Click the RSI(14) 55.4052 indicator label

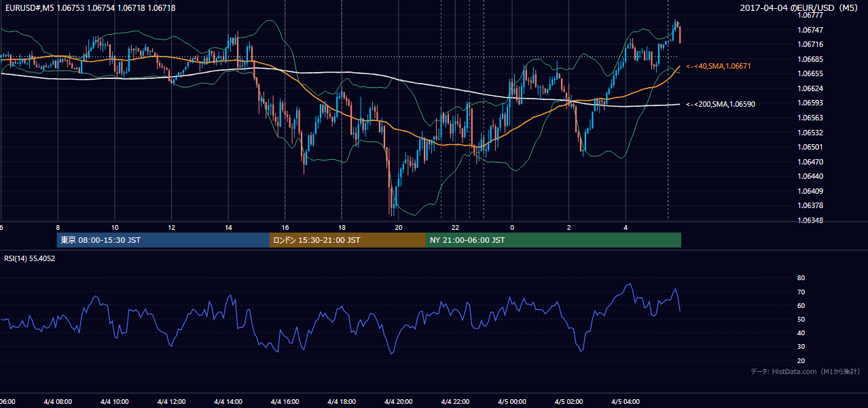tap(30, 258)
